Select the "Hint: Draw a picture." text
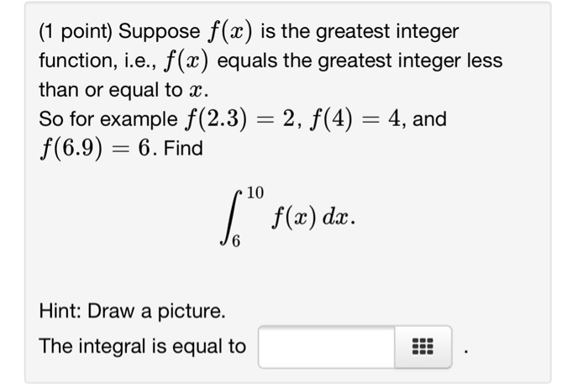The width and height of the screenshot is (588, 384). pos(133,312)
